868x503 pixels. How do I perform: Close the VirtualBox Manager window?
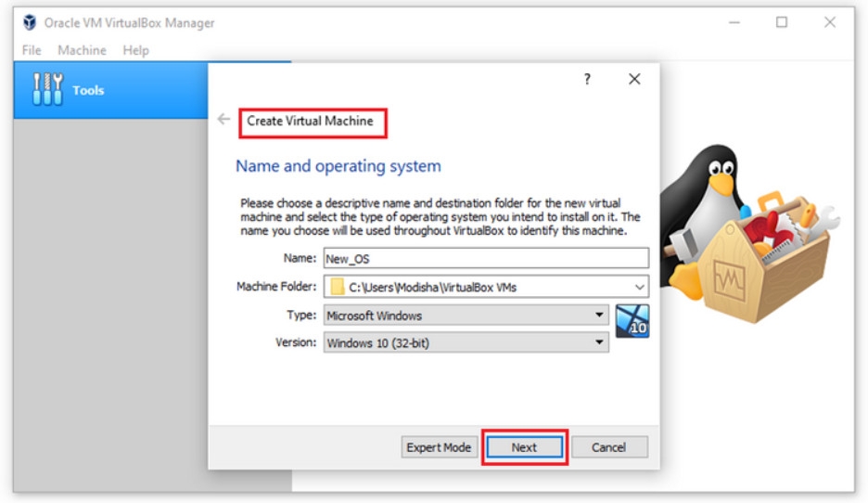tap(830, 22)
